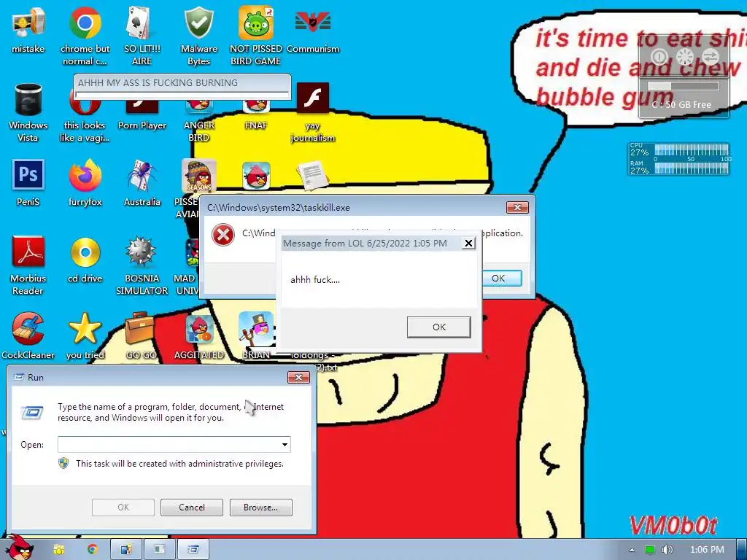The height and width of the screenshot is (560, 747).
Task: Open the CockCleaner desktop icon
Action: (28, 336)
